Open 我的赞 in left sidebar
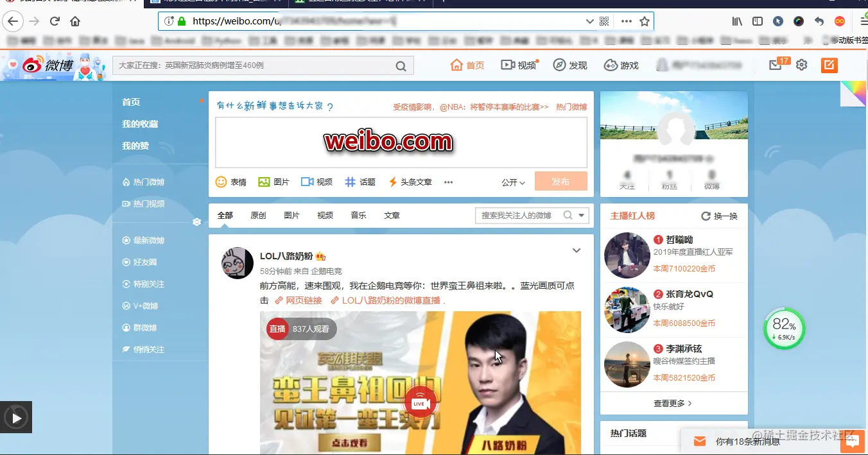 (x=135, y=146)
